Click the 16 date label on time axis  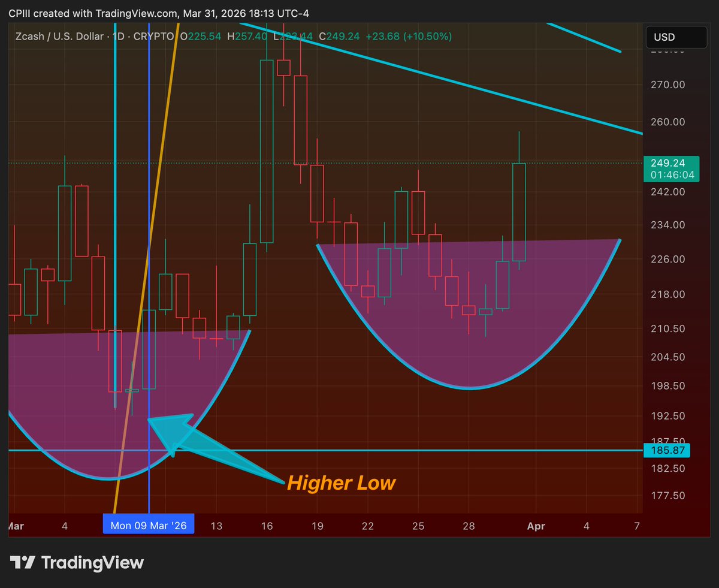267,526
